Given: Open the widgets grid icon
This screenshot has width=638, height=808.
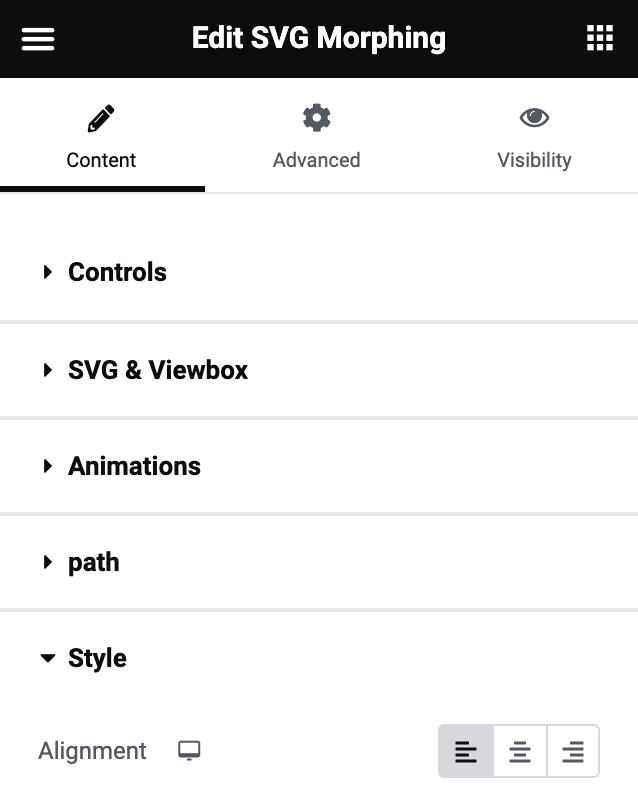Looking at the screenshot, I should 600,38.
